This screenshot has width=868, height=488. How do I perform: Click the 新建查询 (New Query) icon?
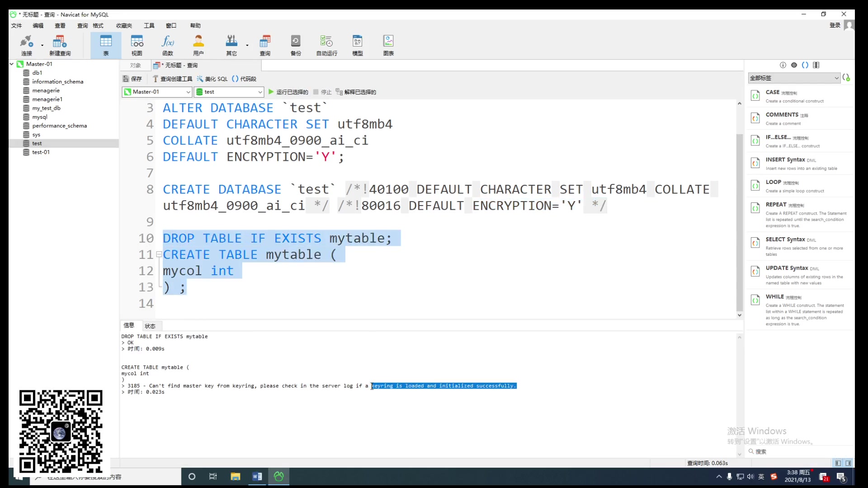pyautogui.click(x=60, y=46)
